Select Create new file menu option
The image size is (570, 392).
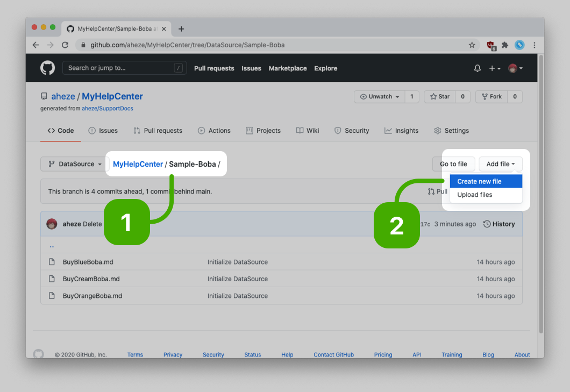479,181
